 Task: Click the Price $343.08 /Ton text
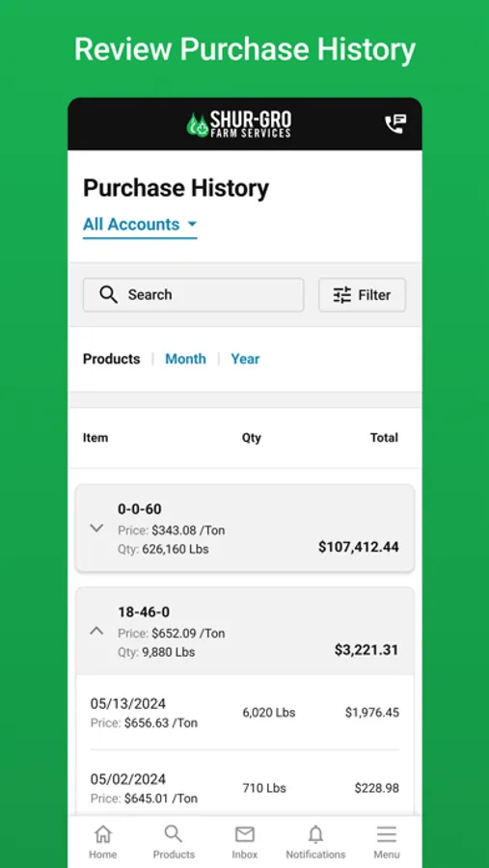[x=171, y=530]
